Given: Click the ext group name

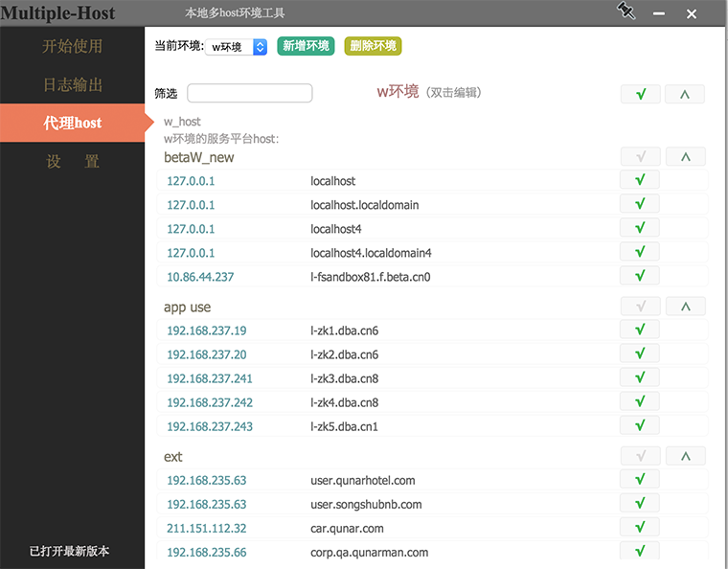Looking at the screenshot, I should [x=172, y=457].
